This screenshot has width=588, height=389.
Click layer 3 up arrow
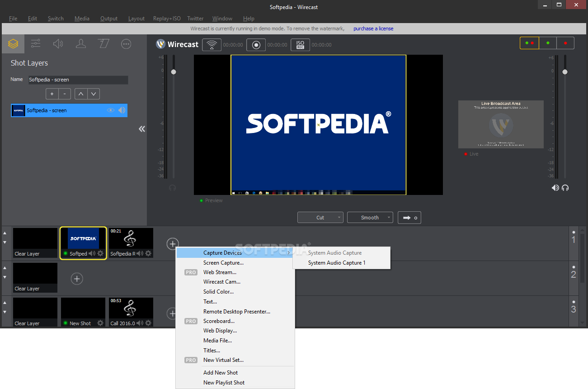pos(5,303)
